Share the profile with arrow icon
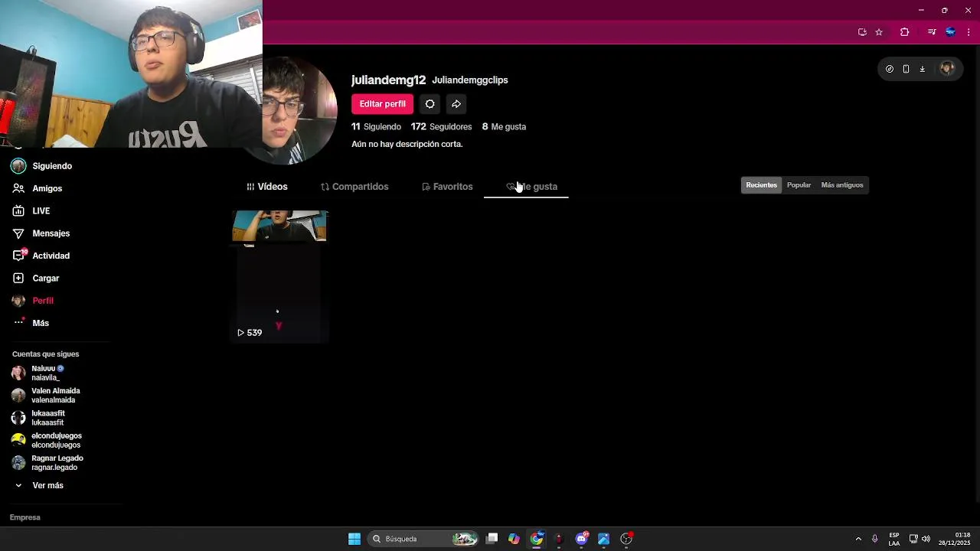Screen dimensions: 980x551 point(456,104)
